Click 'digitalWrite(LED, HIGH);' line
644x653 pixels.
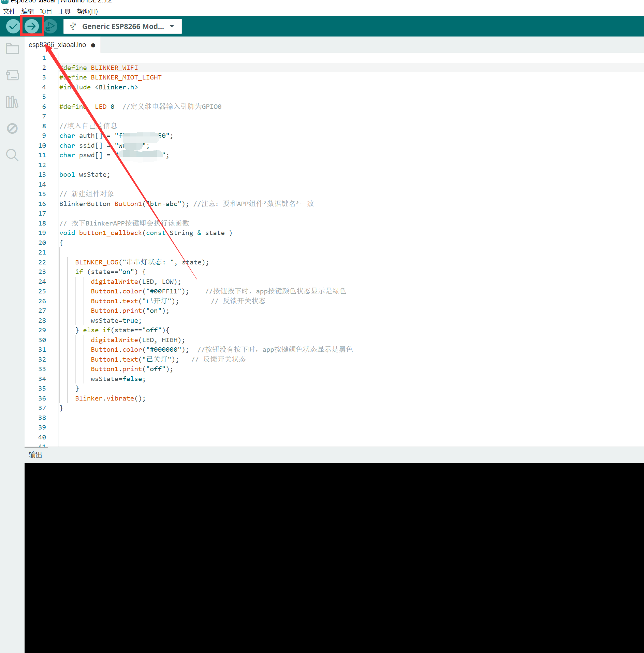(x=138, y=340)
